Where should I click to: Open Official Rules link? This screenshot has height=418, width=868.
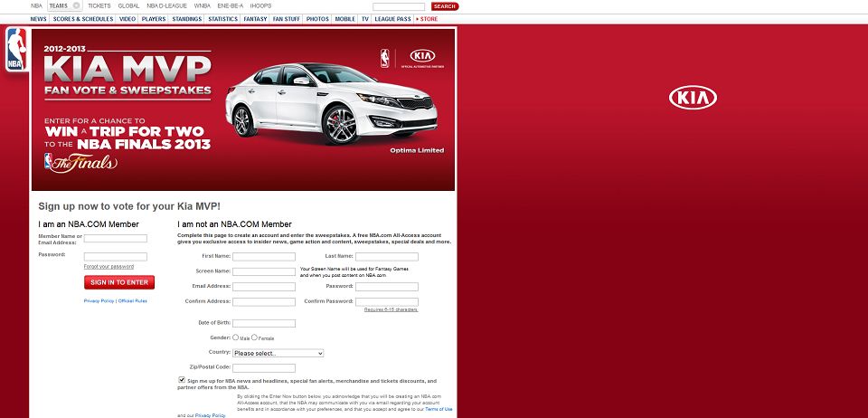click(133, 300)
